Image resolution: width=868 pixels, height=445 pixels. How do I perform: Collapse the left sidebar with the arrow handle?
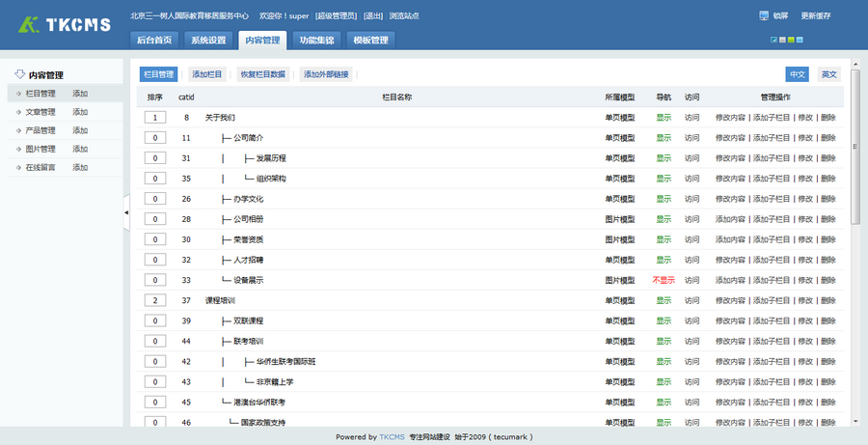coord(126,212)
